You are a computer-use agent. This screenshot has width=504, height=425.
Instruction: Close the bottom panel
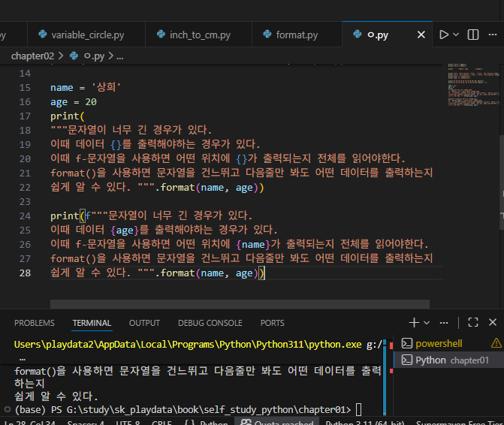coord(493,322)
